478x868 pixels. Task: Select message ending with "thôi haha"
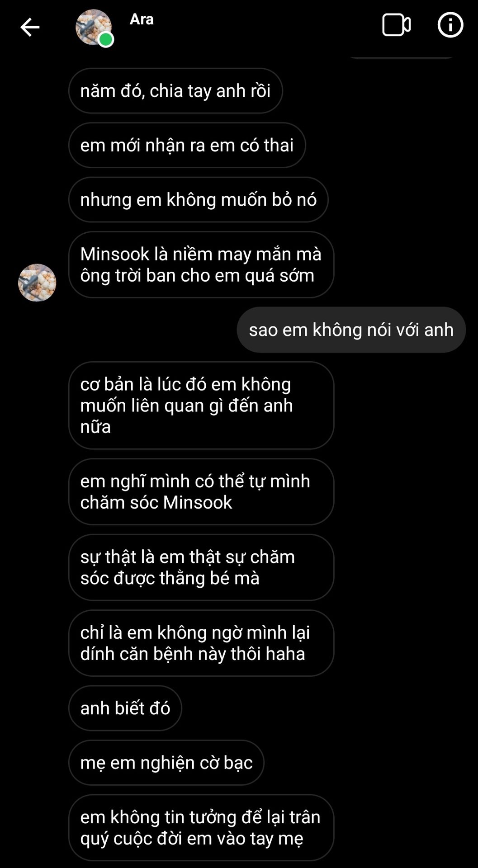click(201, 643)
